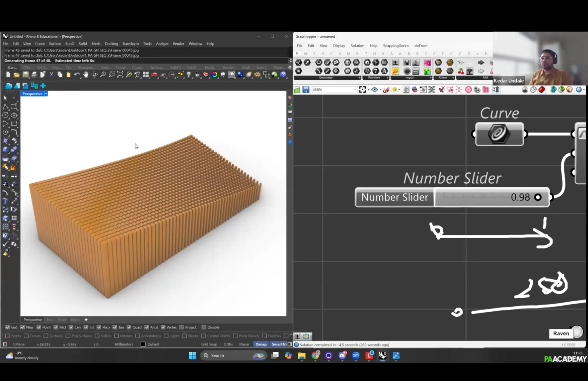
Task: Click the Number Slider handle at 0.98
Action: pyautogui.click(x=538, y=197)
